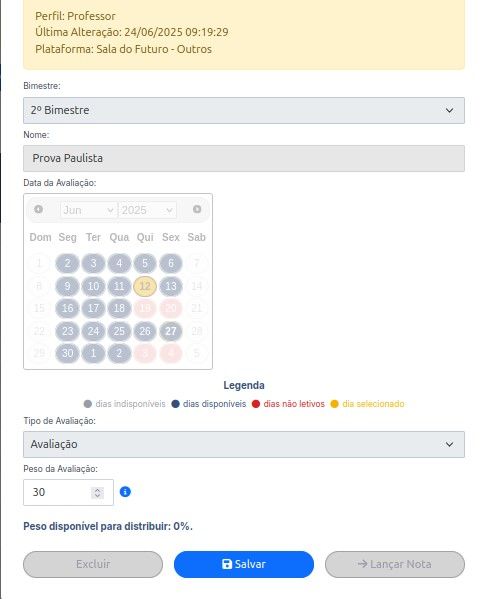Pick June 24 in the calendar
Screen dimensions: 484x599
[93, 331]
